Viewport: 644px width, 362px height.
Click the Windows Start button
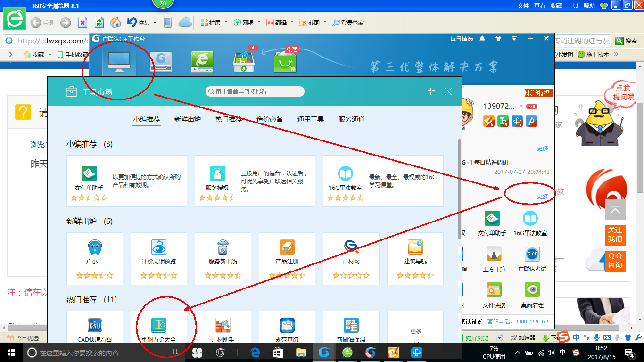click(10, 353)
